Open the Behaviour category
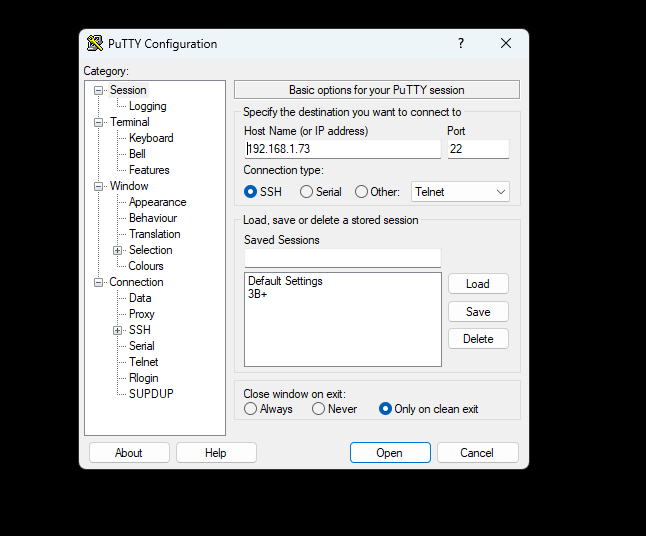646x536 pixels. click(153, 218)
